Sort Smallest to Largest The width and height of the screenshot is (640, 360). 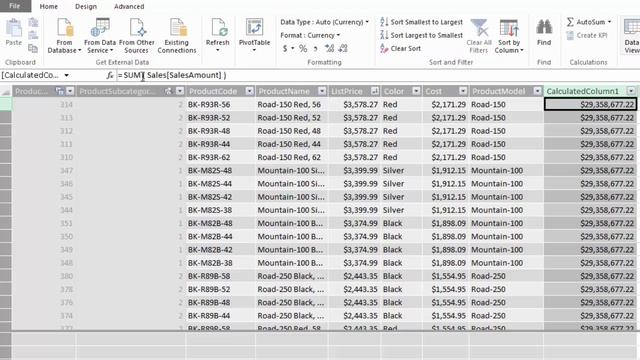pyautogui.click(x=422, y=22)
